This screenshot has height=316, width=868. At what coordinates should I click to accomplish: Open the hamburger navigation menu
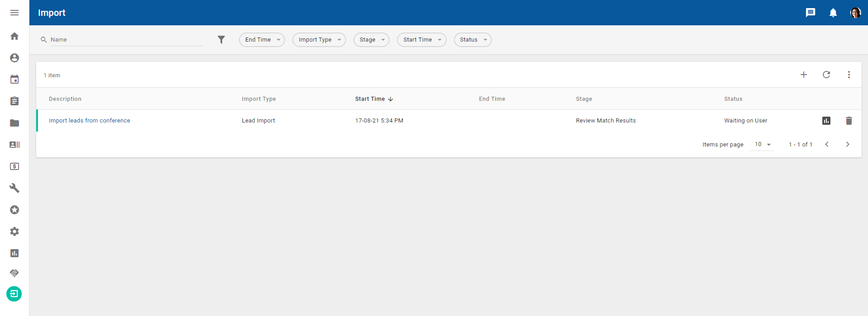point(14,13)
